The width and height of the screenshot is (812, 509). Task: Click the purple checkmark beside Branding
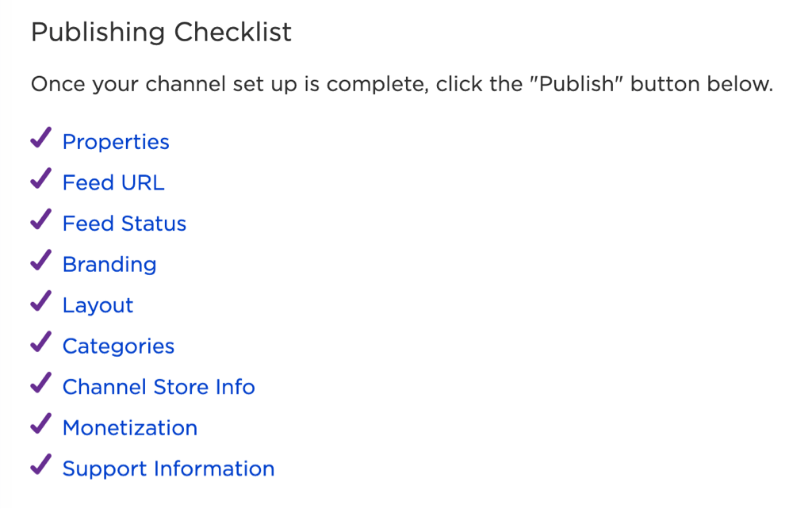pyautogui.click(x=41, y=261)
